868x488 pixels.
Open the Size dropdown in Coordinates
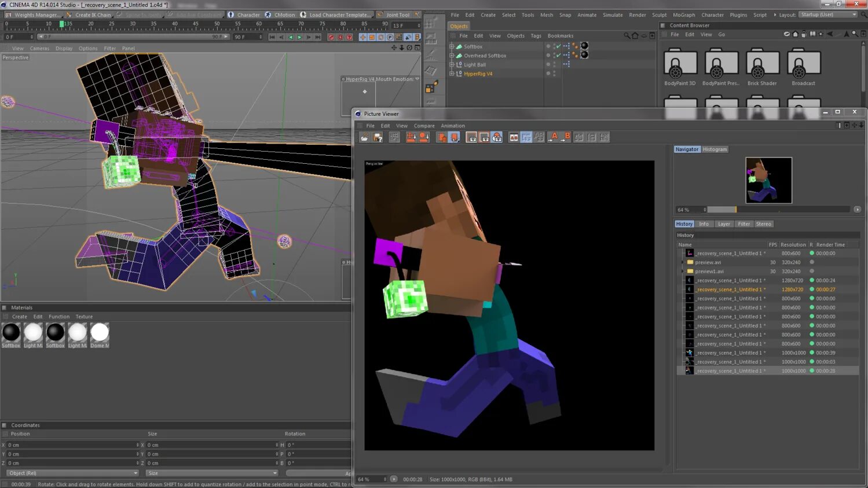tap(212, 473)
